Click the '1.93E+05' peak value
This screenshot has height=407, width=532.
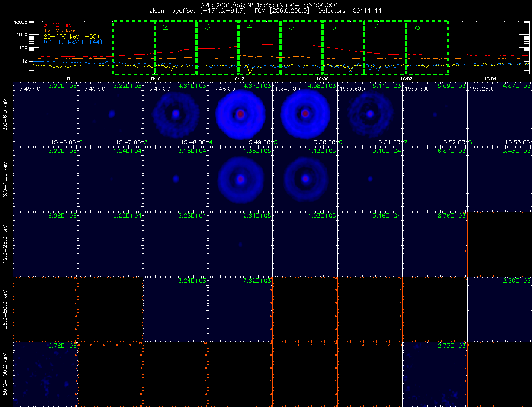[322, 216]
